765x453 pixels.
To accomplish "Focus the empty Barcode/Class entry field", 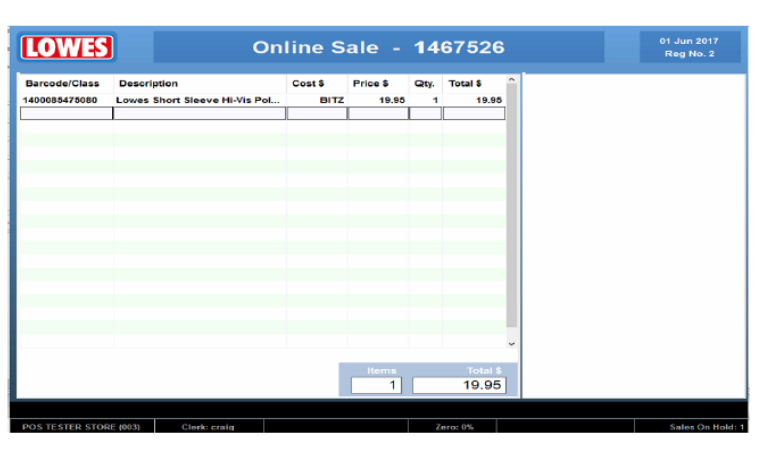I will point(66,114).
